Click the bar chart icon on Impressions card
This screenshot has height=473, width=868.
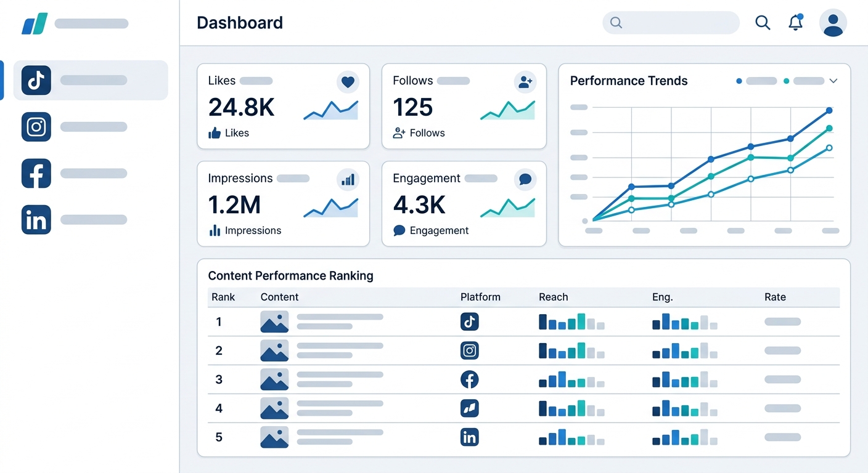pos(348,179)
